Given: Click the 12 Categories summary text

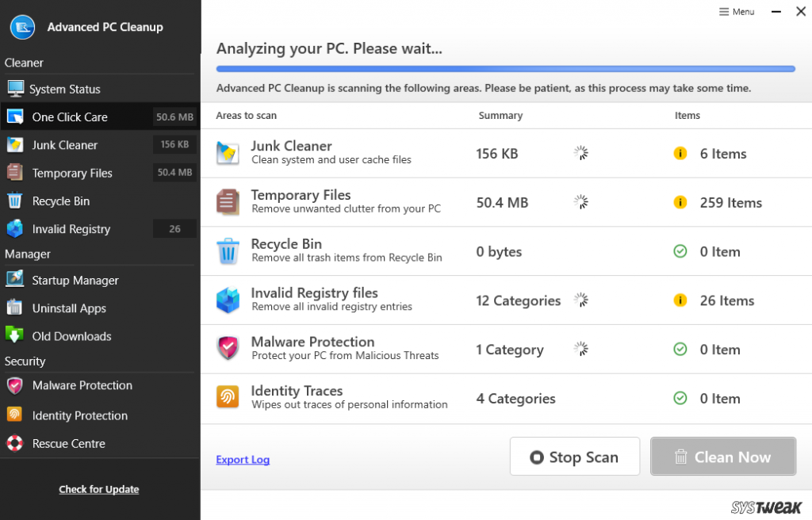Looking at the screenshot, I should point(519,301).
